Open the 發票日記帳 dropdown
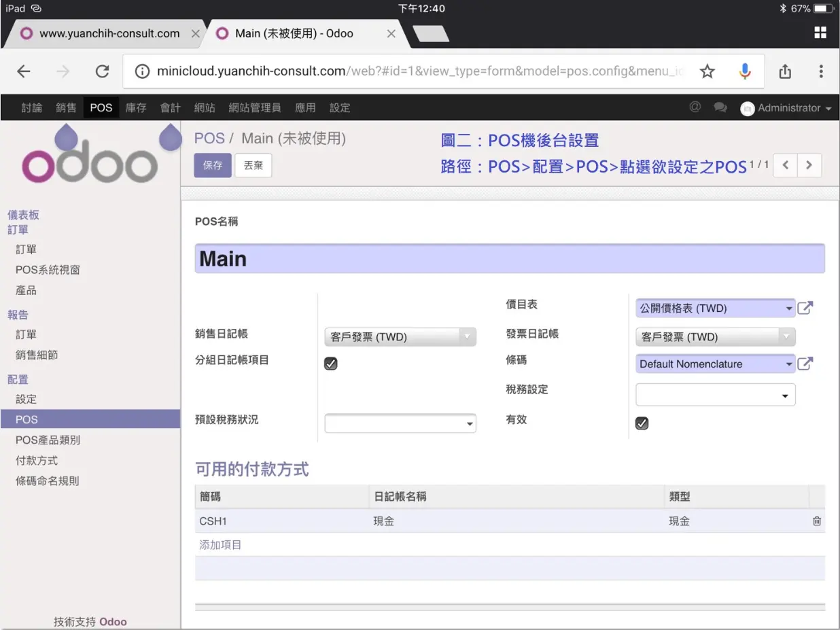Viewport: 840px width, 630px height. pyautogui.click(x=716, y=337)
